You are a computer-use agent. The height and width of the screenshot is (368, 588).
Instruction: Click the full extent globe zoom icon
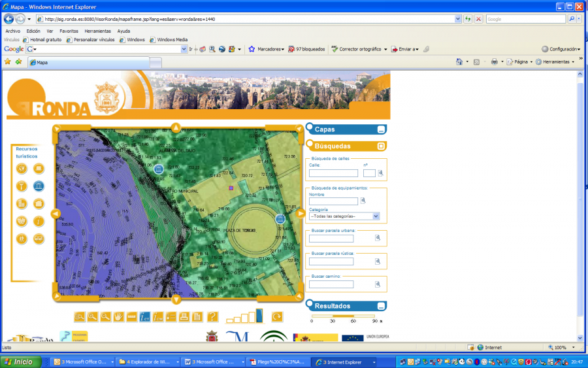click(80, 317)
